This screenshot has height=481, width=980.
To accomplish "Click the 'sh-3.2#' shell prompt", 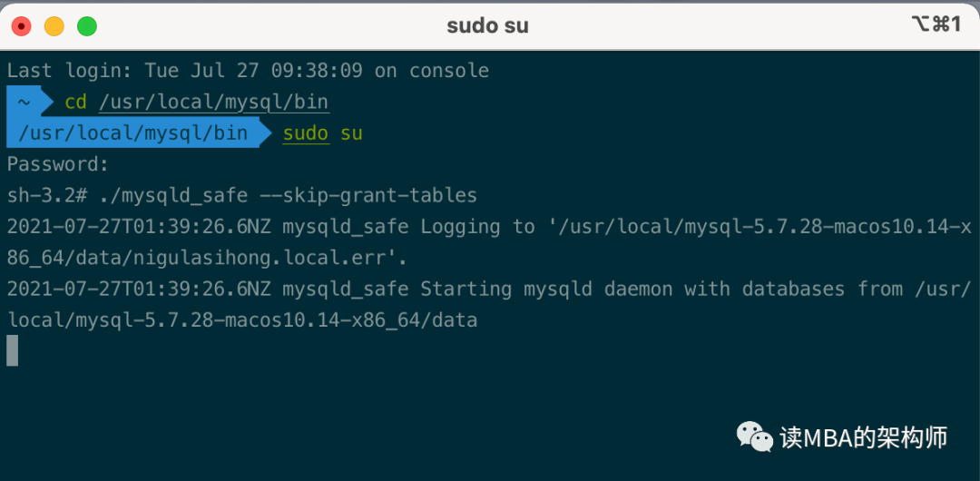I will point(47,196).
